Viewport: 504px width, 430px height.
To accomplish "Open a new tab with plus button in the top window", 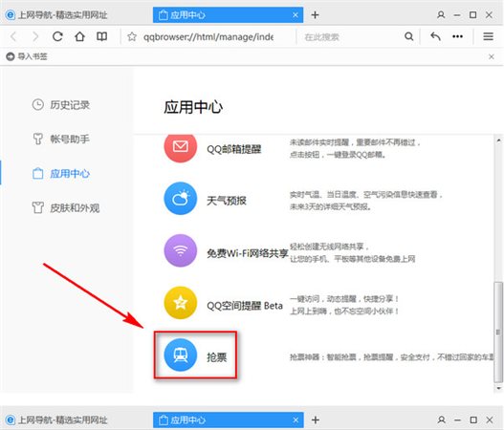I will 315,14.
